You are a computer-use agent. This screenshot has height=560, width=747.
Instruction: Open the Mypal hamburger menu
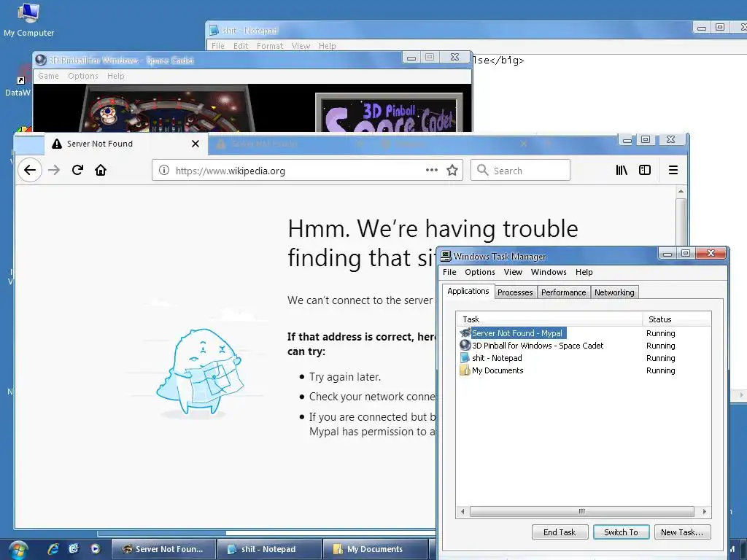(x=673, y=170)
